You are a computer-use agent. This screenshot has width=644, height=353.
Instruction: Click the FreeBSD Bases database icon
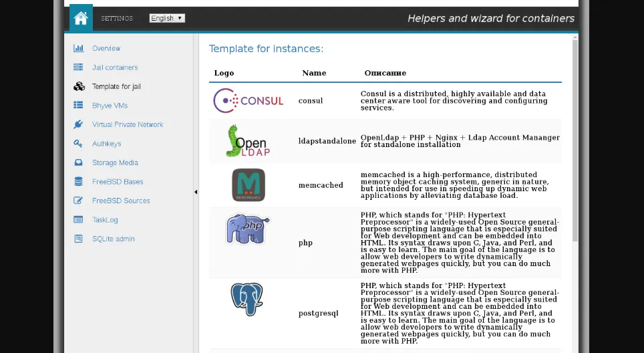click(78, 181)
